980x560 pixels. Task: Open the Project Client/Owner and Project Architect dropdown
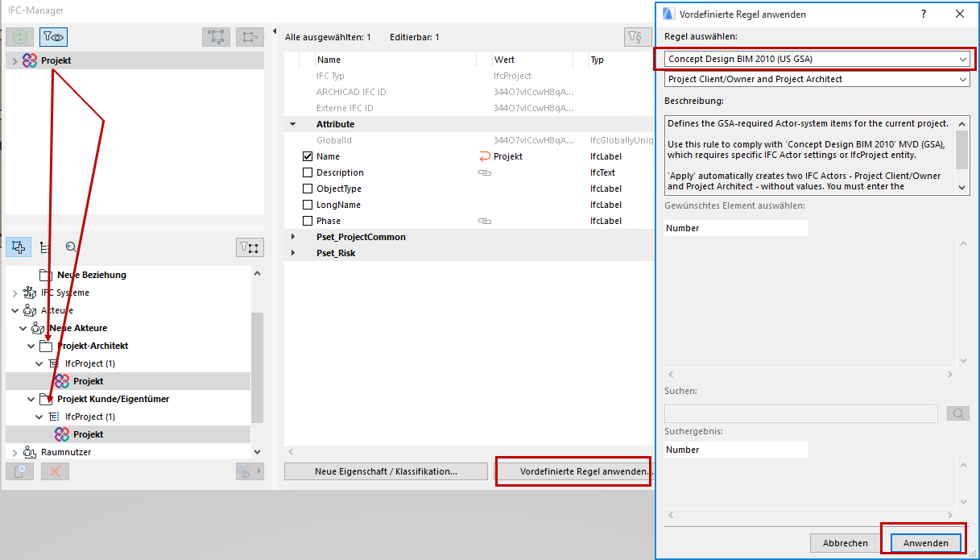[x=817, y=79]
